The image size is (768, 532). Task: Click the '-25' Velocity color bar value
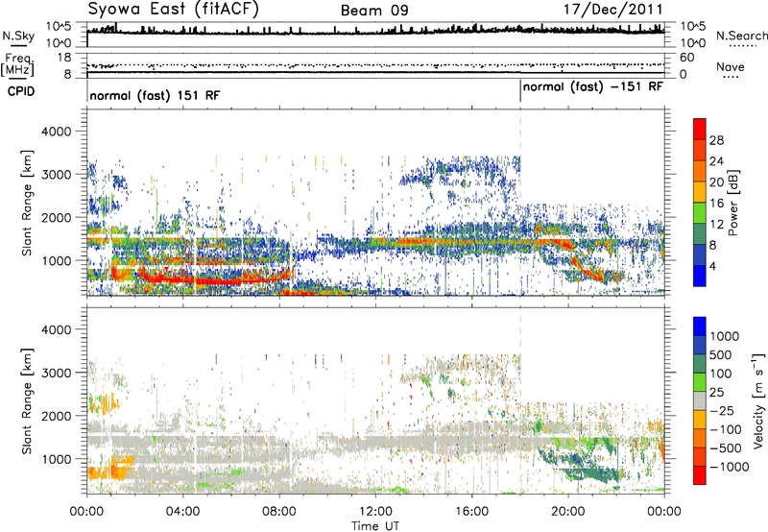click(x=723, y=410)
